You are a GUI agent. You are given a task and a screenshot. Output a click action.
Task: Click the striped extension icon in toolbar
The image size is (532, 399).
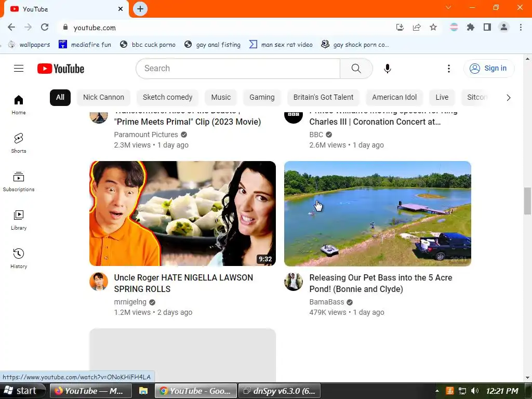[454, 27]
